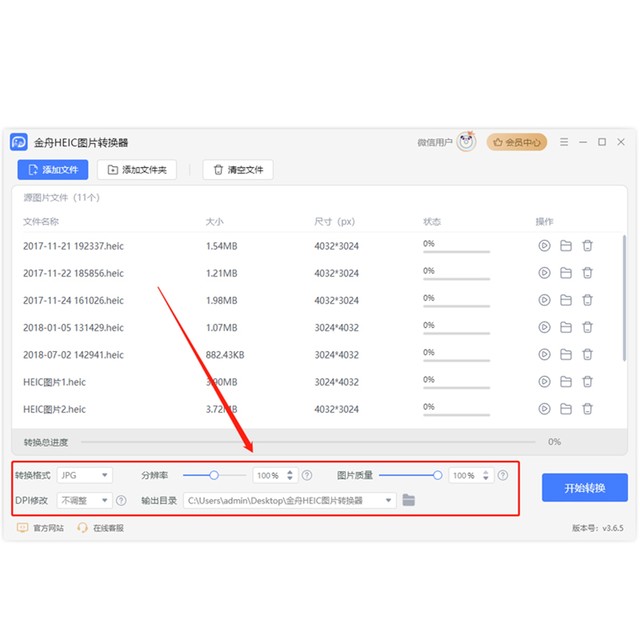Open folder for 2017-11-24 161026.heic
Screen dimensions: 640x640
[x=566, y=300]
